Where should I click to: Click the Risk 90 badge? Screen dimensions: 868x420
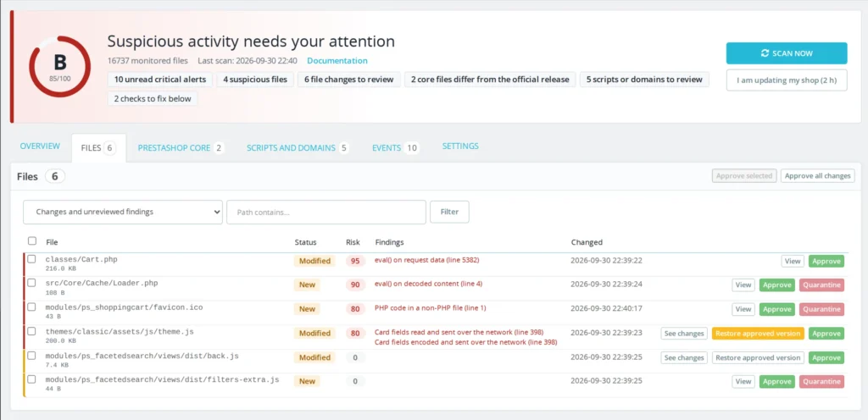pyautogui.click(x=355, y=285)
